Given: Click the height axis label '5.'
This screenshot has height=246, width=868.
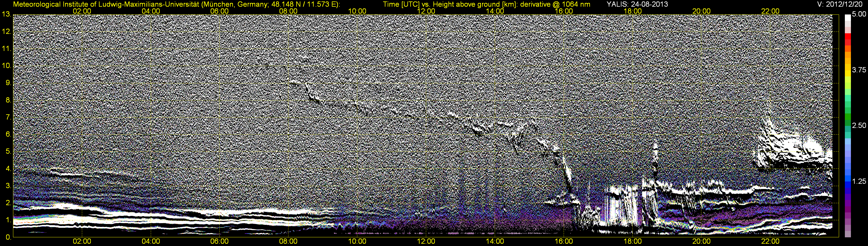Looking at the screenshot, I should [x=8, y=152].
